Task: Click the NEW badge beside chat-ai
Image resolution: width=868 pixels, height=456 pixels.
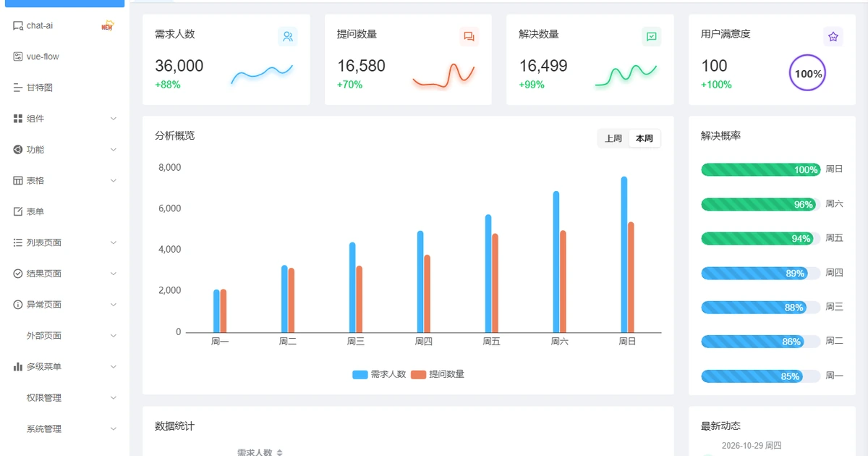Action: pyautogui.click(x=107, y=25)
